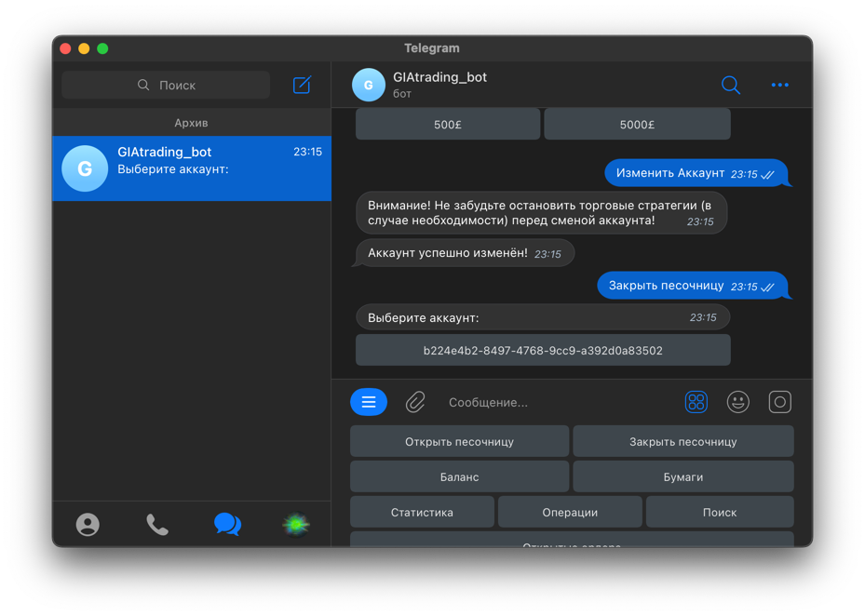Click the Аккаунт успешно изменён message
Screen dimensions: 865x616
click(465, 253)
